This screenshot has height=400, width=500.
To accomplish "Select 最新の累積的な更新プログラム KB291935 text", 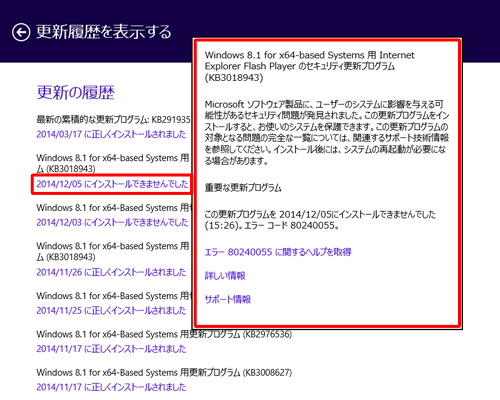I will click(x=113, y=119).
